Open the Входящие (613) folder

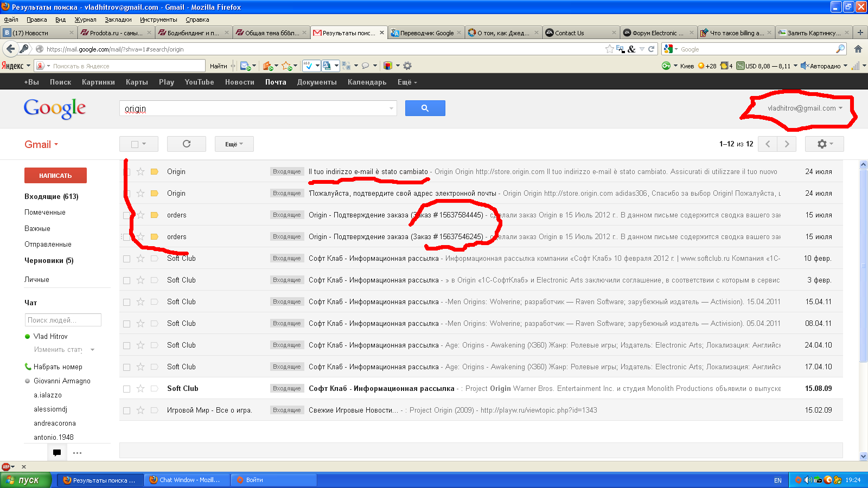(x=52, y=196)
